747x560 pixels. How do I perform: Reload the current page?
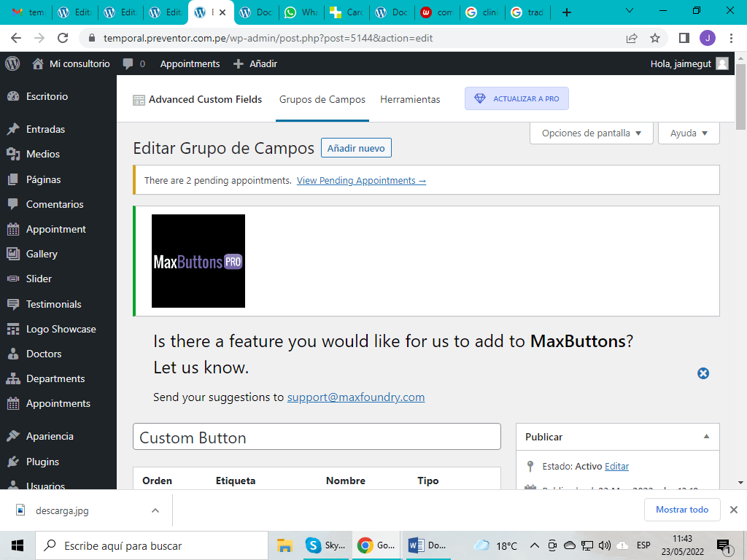coord(63,38)
